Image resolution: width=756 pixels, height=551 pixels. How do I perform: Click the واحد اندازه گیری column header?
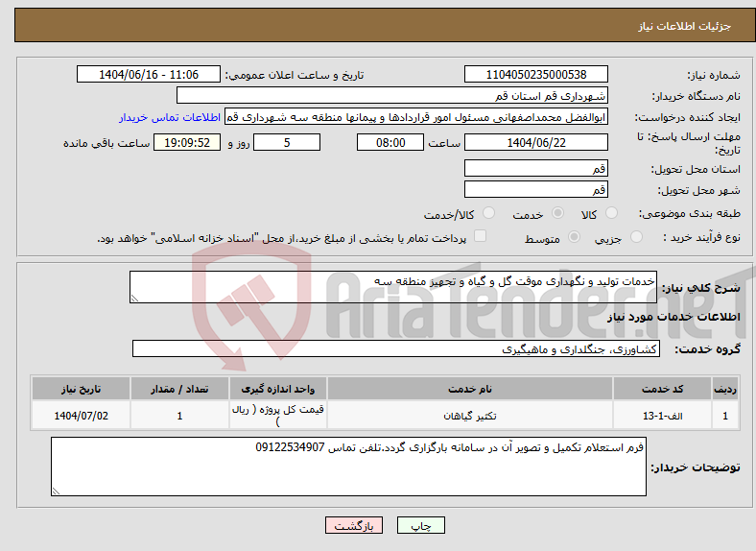point(277,389)
